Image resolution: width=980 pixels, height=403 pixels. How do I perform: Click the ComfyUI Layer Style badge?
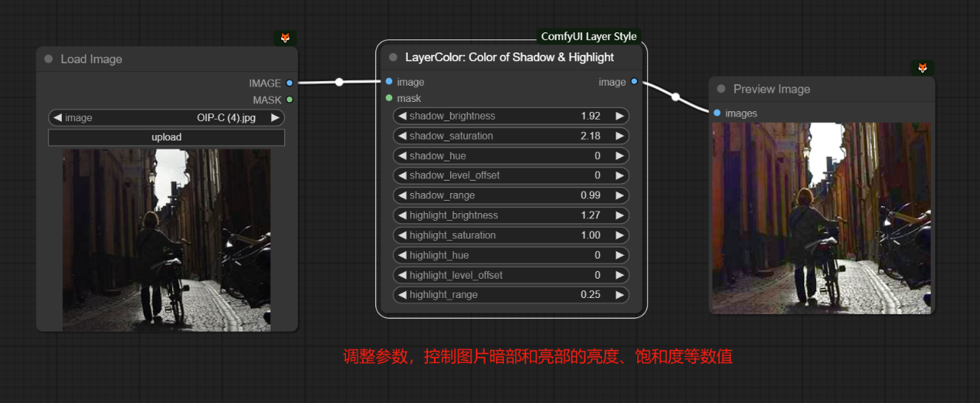point(588,36)
